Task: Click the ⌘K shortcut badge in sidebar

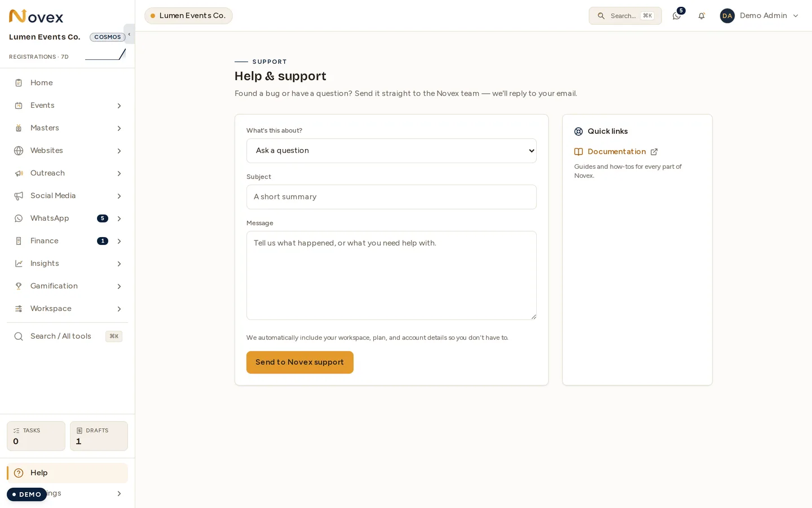Action: [114, 336]
